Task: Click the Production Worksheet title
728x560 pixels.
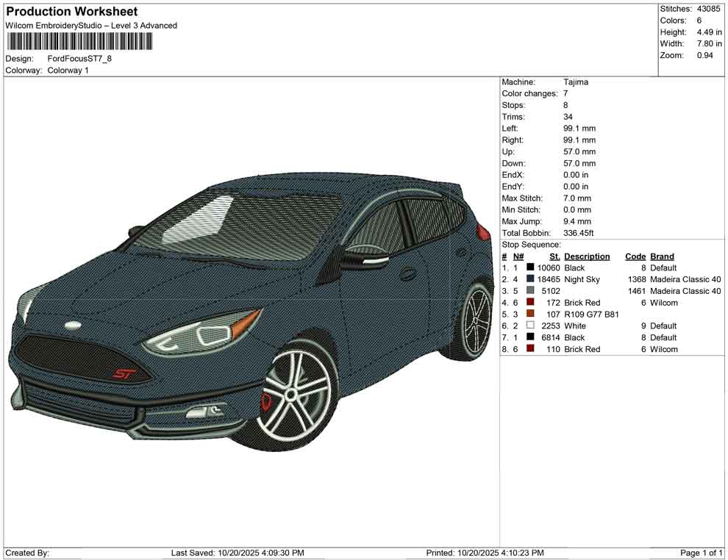Action: (72, 12)
